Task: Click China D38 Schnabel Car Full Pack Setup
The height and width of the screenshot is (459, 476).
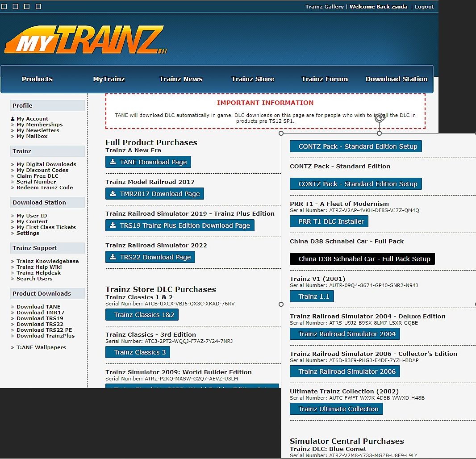Action: (x=362, y=259)
